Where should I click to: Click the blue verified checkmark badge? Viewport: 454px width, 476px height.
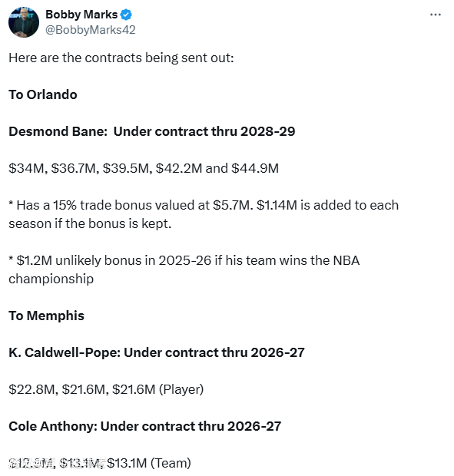pyautogui.click(x=126, y=15)
